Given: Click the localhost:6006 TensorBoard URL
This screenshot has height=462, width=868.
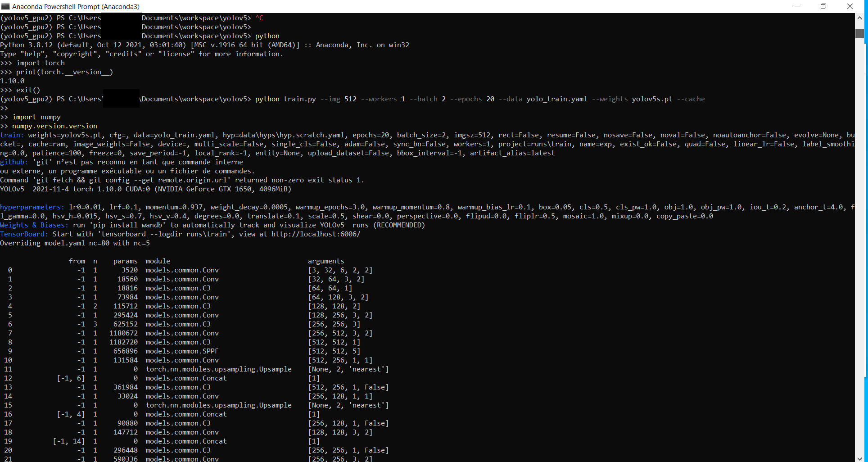Looking at the screenshot, I should (x=315, y=234).
